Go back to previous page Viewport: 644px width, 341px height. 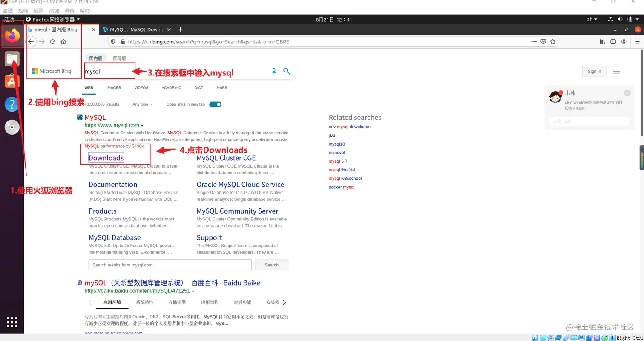(31, 42)
